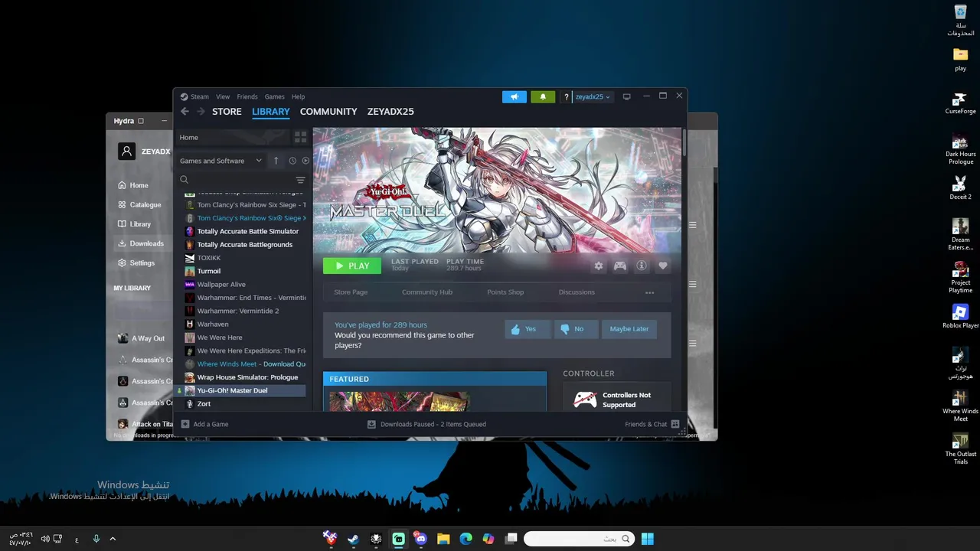Viewport: 980px width, 551px height.
Task: Open Big Picture mode monitor icon
Action: [626, 96]
